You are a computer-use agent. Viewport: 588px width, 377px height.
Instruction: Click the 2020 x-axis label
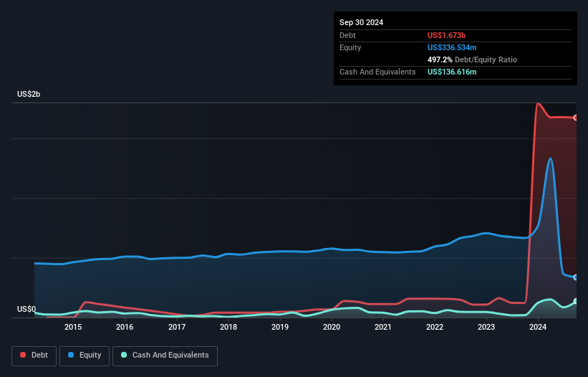pyautogui.click(x=332, y=327)
